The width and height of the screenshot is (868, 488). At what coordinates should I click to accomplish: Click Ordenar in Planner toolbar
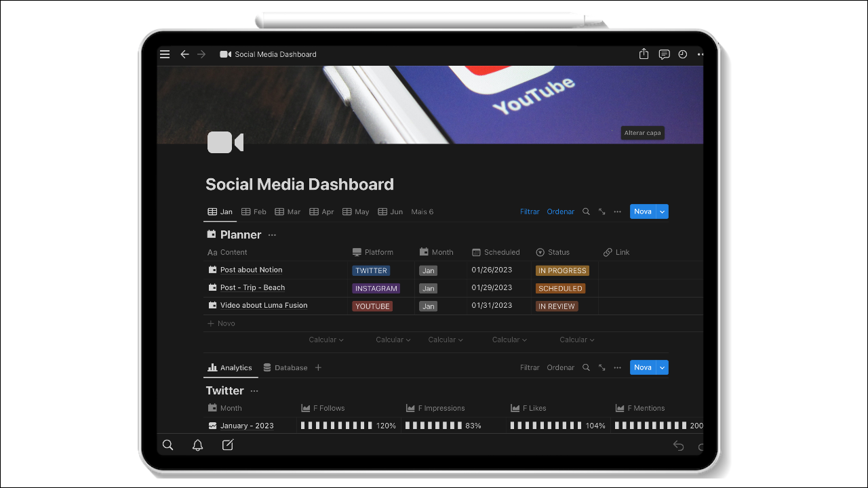pos(561,211)
